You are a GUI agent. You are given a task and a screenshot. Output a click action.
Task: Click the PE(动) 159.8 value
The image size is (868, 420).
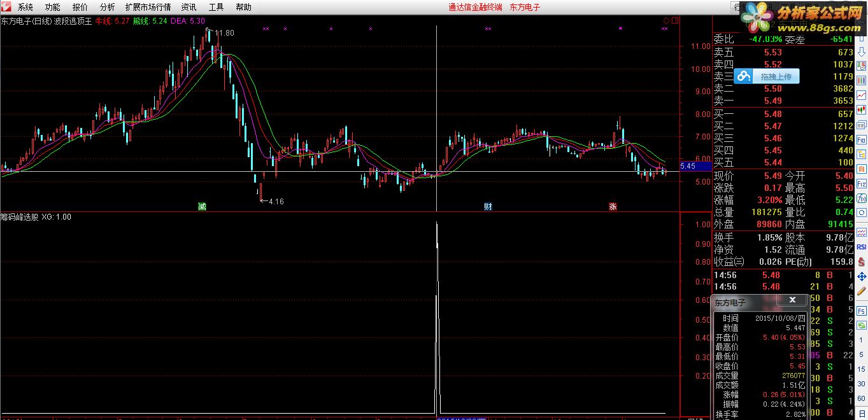(842, 261)
